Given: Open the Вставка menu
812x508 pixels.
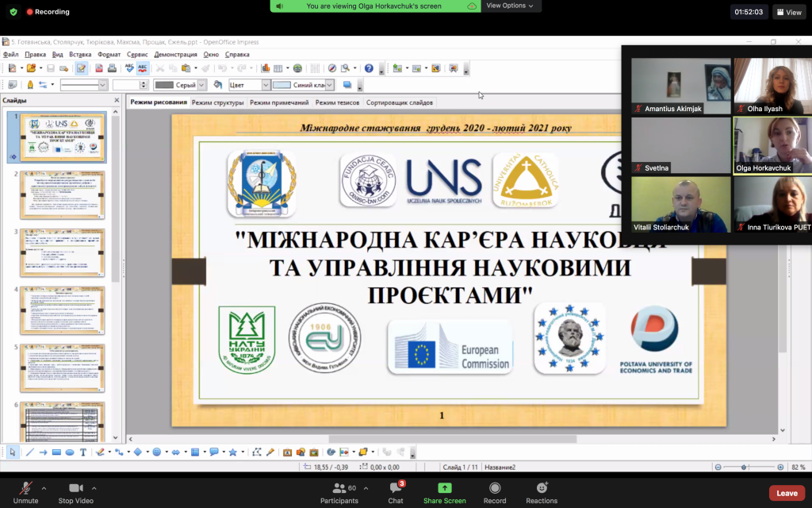Looking at the screenshot, I should 80,54.
